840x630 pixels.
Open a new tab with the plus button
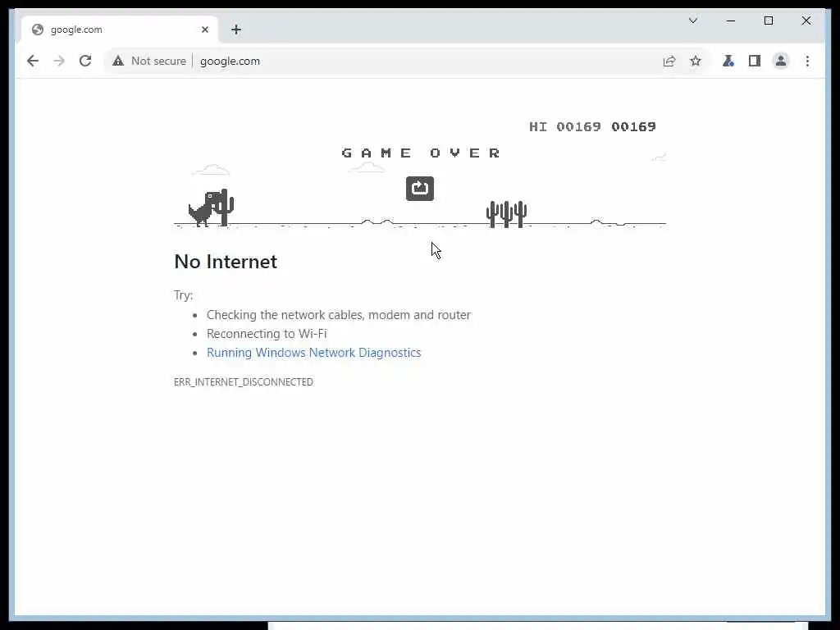point(236,30)
